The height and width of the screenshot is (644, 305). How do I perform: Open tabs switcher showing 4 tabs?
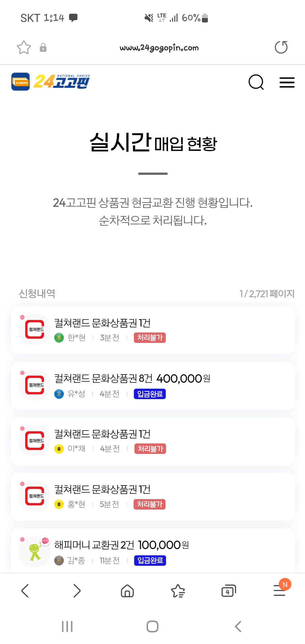tap(228, 591)
